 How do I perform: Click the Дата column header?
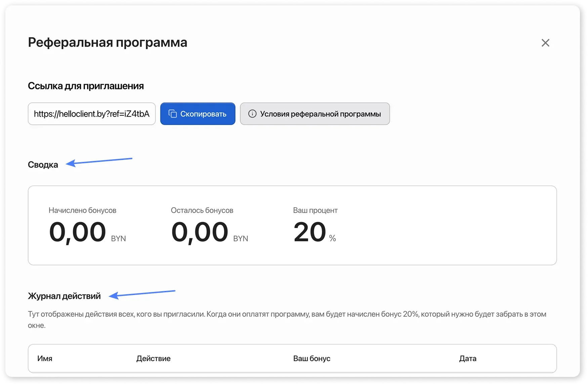click(x=467, y=358)
